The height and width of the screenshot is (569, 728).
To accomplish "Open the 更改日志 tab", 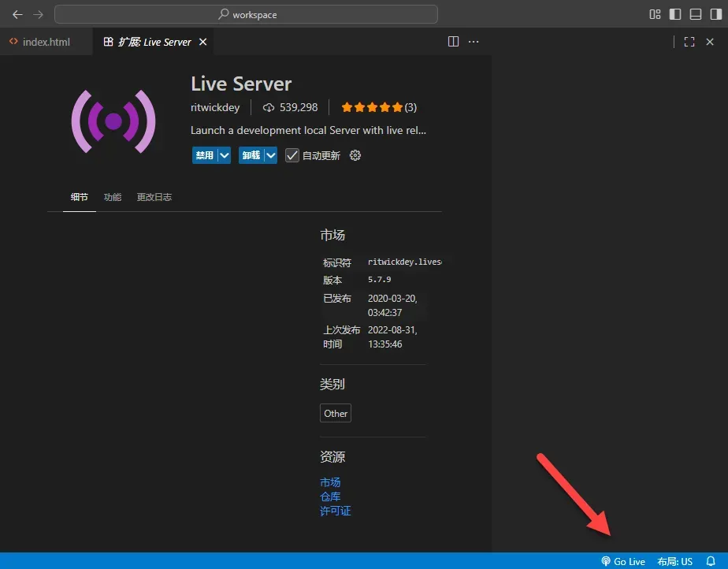I will pyautogui.click(x=154, y=197).
